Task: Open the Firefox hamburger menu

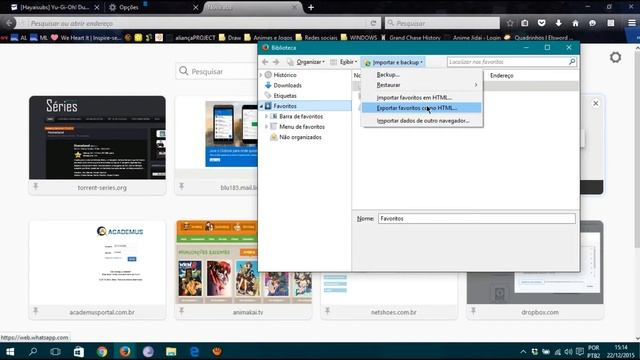Action: 632,23
